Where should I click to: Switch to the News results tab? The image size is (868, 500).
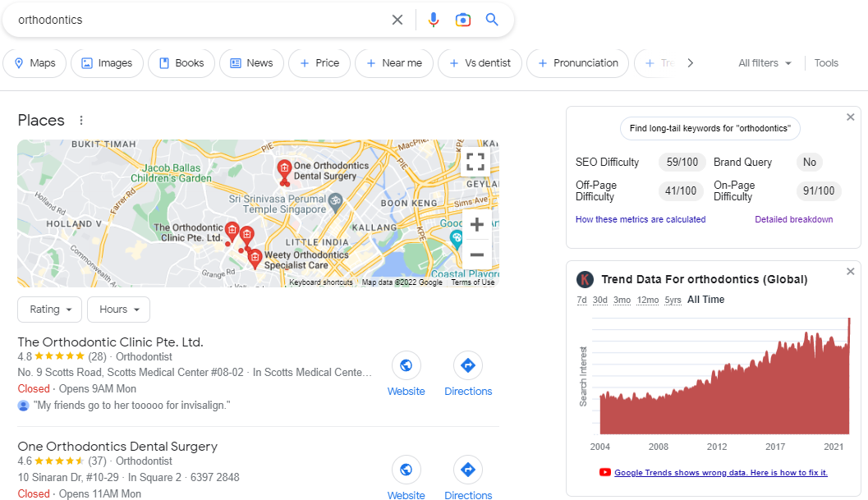[252, 63]
